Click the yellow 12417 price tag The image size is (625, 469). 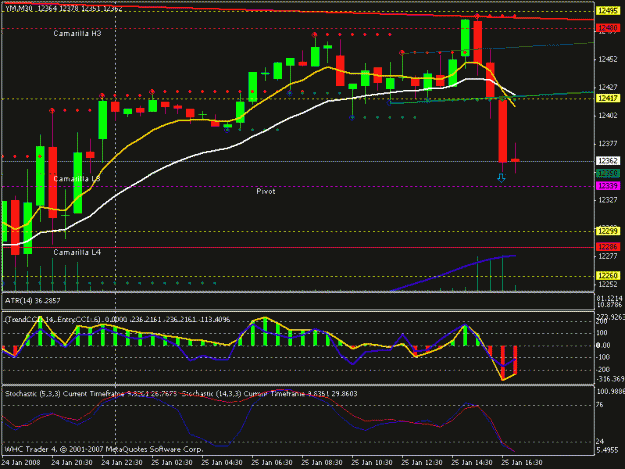[608, 98]
